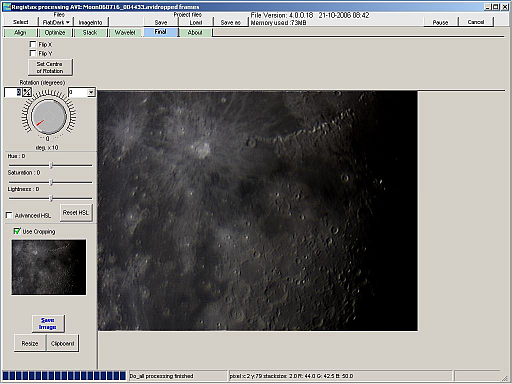Click the 'Do_all processing finished' status text
The height and width of the screenshot is (384, 512).
[161, 376]
